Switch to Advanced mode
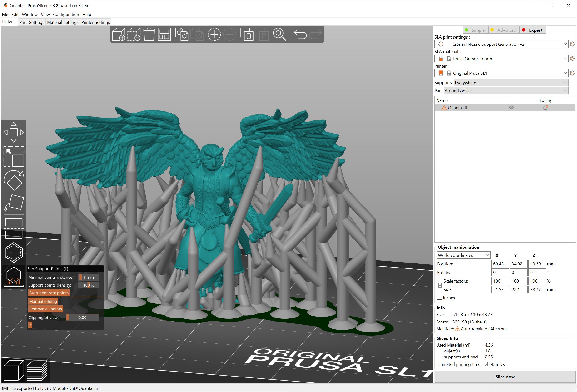Screen dimensions: 577x392 click(504, 30)
